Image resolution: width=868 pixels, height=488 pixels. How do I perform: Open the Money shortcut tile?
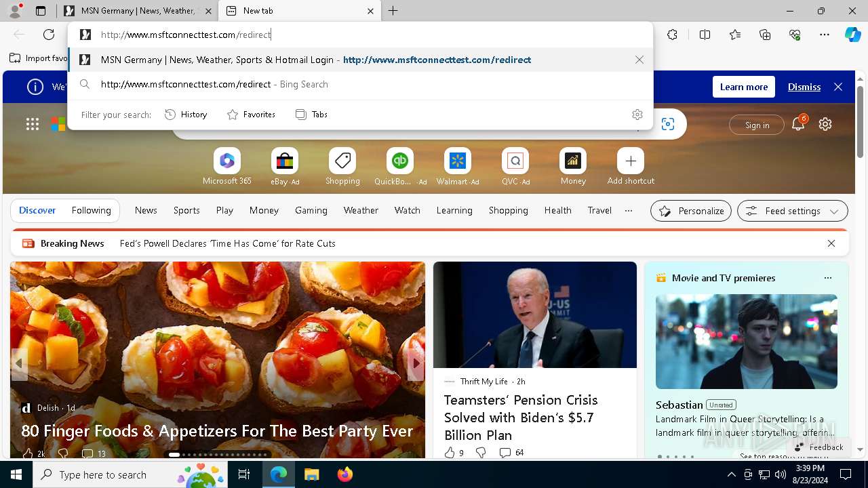click(573, 167)
